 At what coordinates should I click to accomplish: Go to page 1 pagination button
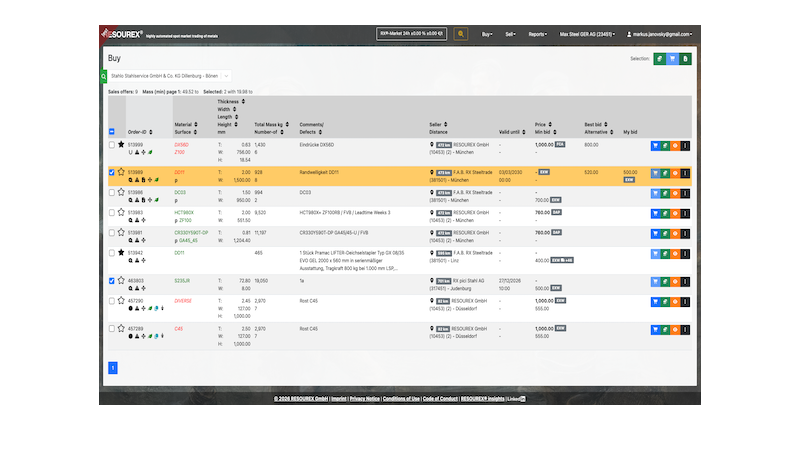[113, 368]
